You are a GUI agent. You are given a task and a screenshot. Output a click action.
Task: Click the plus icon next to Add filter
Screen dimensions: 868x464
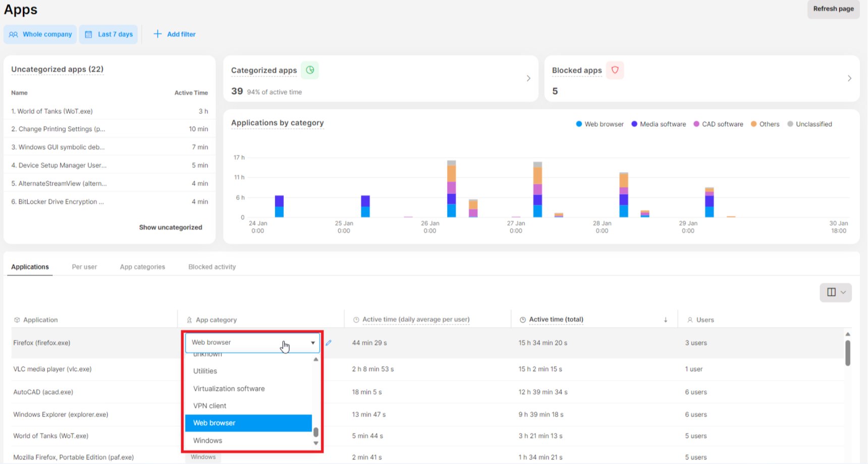coord(157,34)
